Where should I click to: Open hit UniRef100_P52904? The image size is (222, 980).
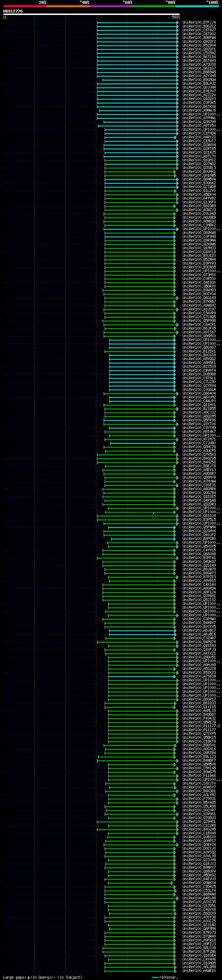coord(199,45)
